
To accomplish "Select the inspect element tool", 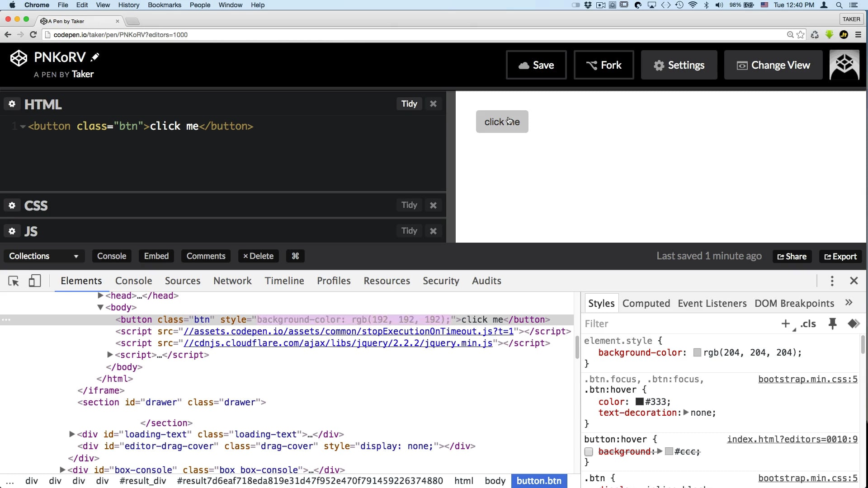I will [x=14, y=281].
